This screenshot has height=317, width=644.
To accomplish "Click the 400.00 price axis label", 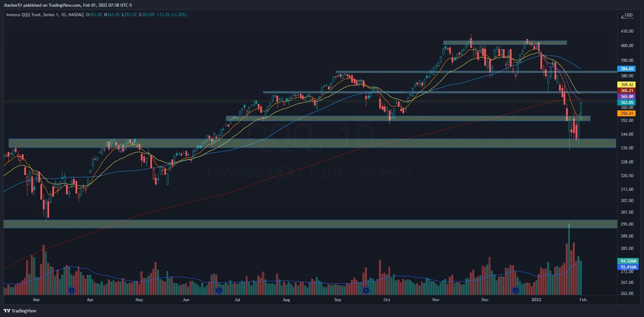I will click(627, 46).
